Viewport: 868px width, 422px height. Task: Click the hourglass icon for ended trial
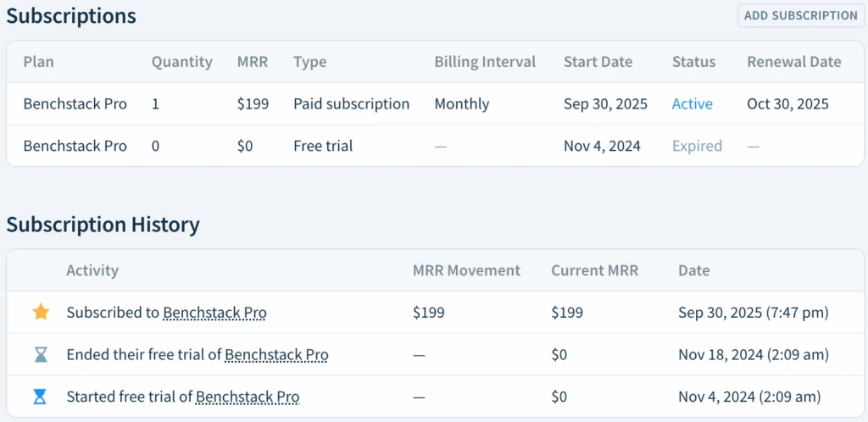41,355
